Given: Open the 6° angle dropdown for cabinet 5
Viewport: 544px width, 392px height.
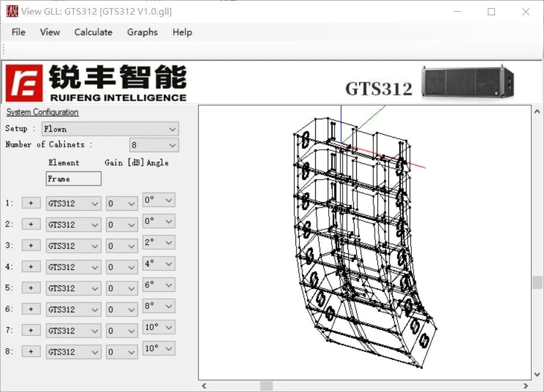Looking at the screenshot, I should click(159, 285).
